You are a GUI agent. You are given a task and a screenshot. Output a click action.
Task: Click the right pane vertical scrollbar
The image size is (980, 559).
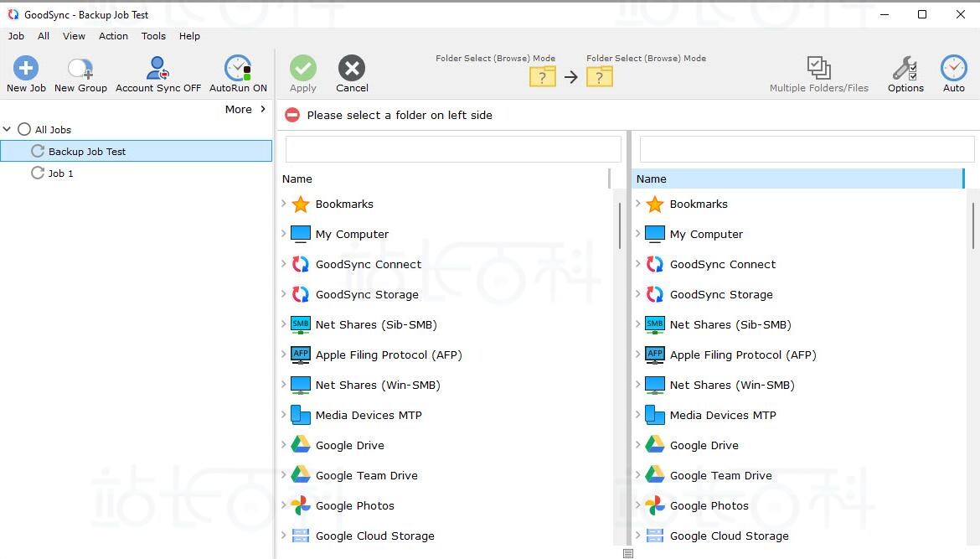point(973,225)
